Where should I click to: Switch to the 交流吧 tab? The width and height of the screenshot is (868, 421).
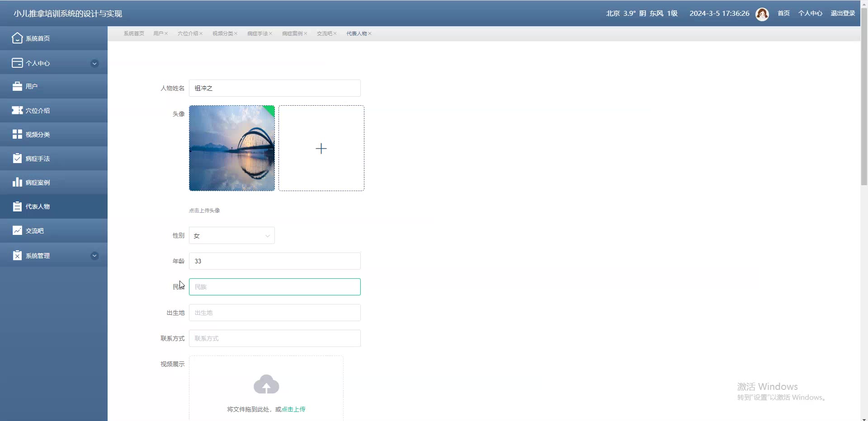[x=325, y=33]
